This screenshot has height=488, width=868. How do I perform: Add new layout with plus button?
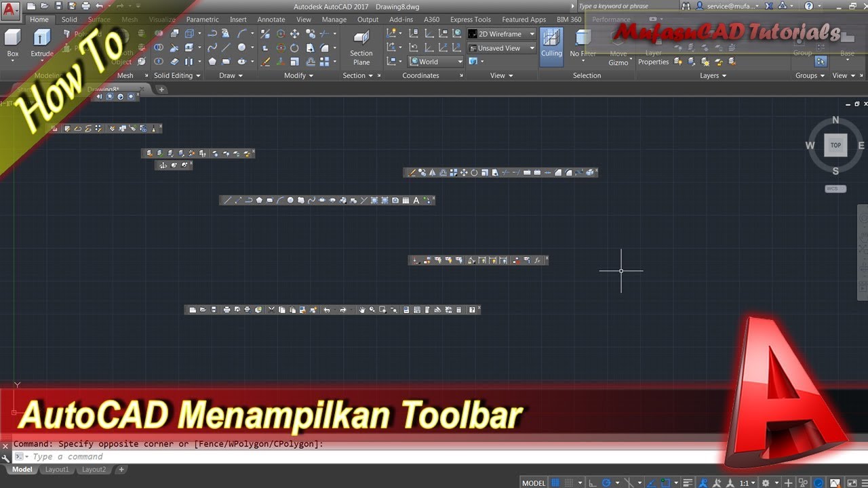121,469
